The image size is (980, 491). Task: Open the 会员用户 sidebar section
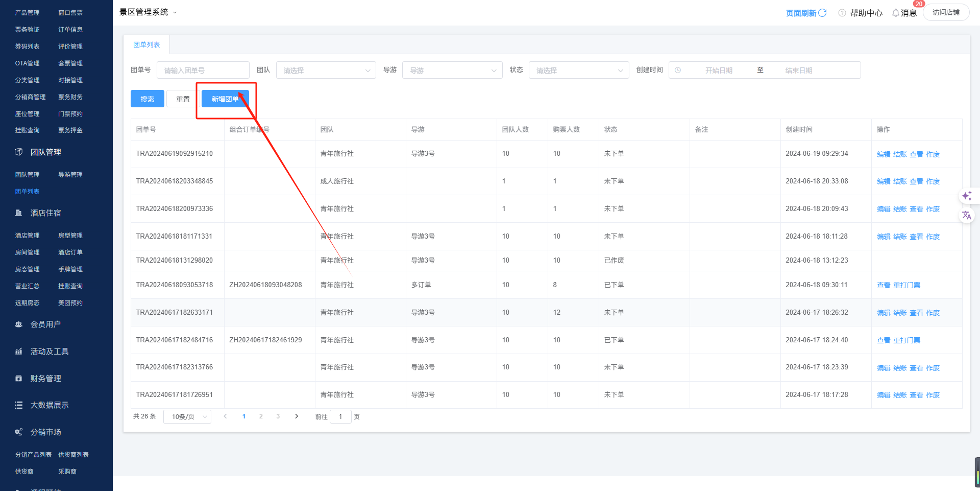45,324
